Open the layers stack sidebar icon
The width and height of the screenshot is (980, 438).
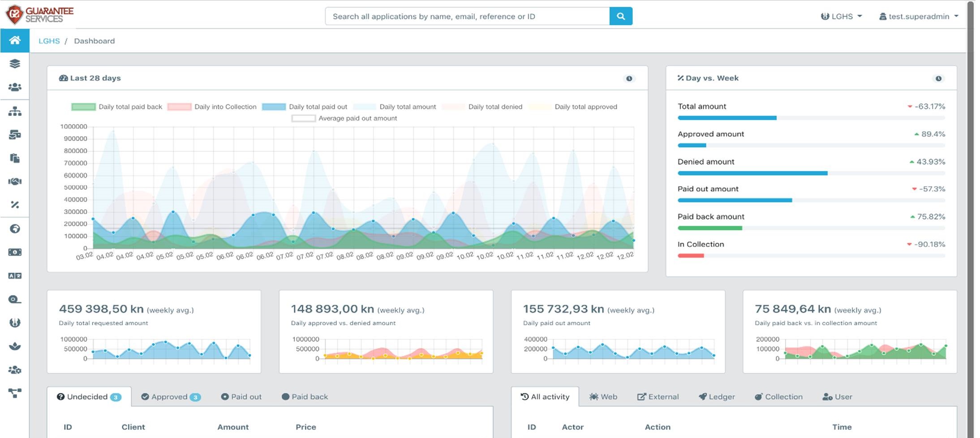click(15, 64)
